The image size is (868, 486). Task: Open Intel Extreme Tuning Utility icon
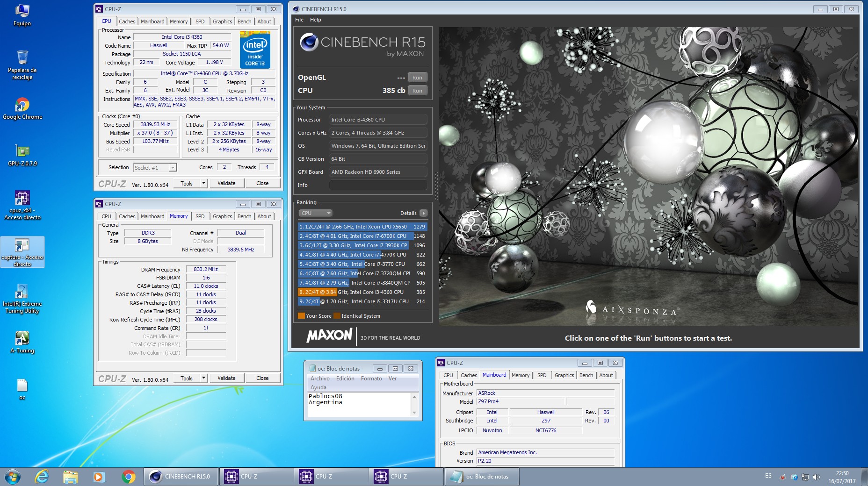coord(22,298)
